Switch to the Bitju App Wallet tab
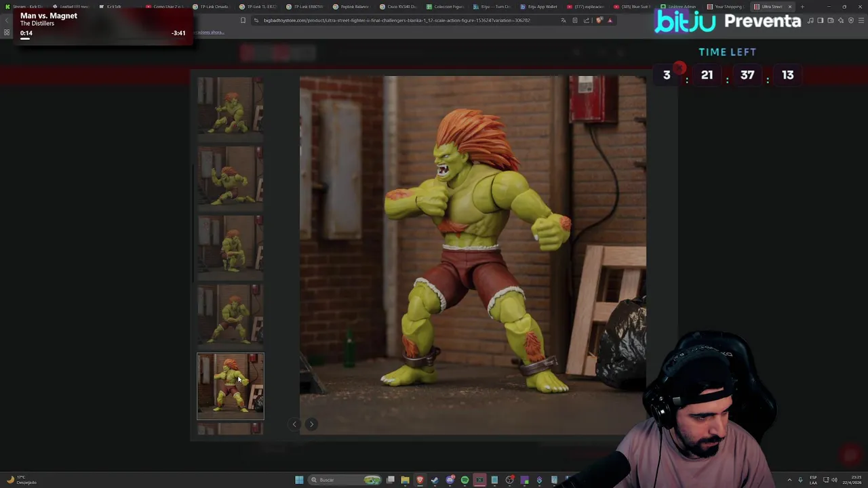This screenshot has height=488, width=868. click(538, 7)
